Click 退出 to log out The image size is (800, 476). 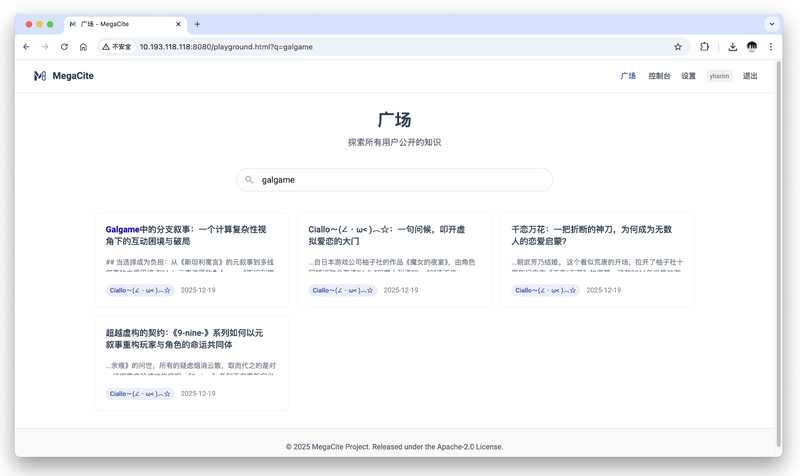tap(750, 76)
